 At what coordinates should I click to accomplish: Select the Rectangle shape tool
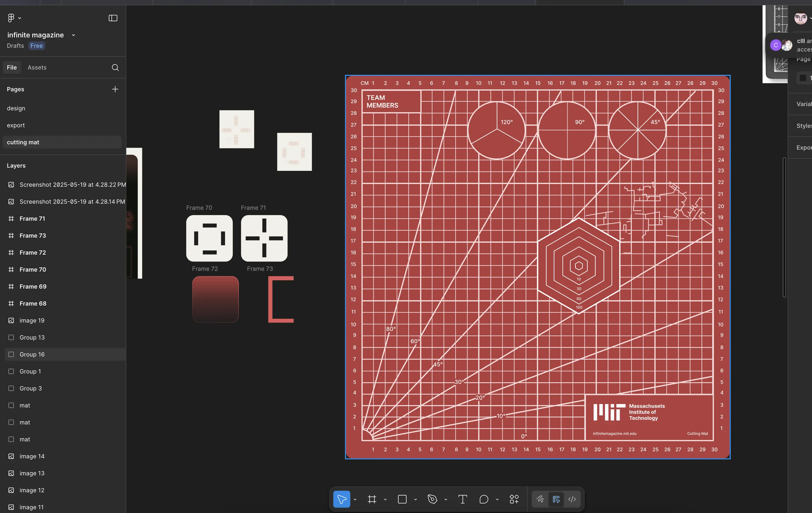click(x=402, y=499)
